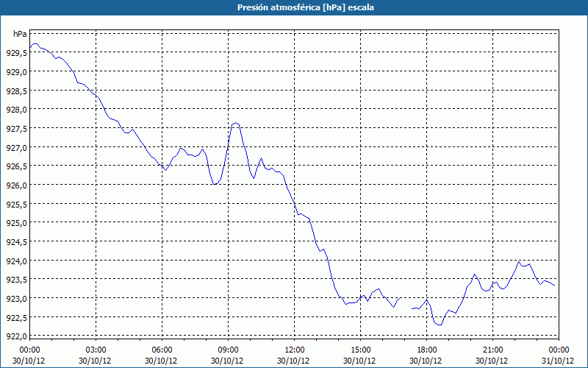Click the 926,5 y-axis value

(x=17, y=166)
